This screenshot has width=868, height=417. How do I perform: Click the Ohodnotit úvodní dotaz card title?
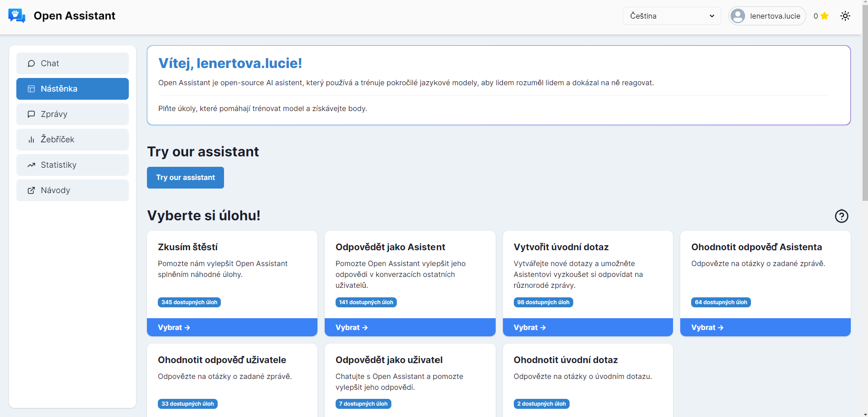[x=566, y=360]
